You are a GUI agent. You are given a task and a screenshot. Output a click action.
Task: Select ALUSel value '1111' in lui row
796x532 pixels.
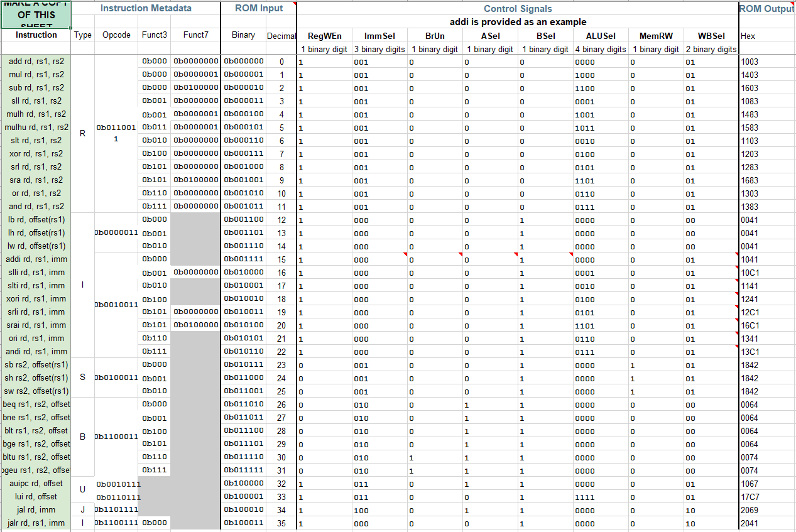[x=601, y=497]
